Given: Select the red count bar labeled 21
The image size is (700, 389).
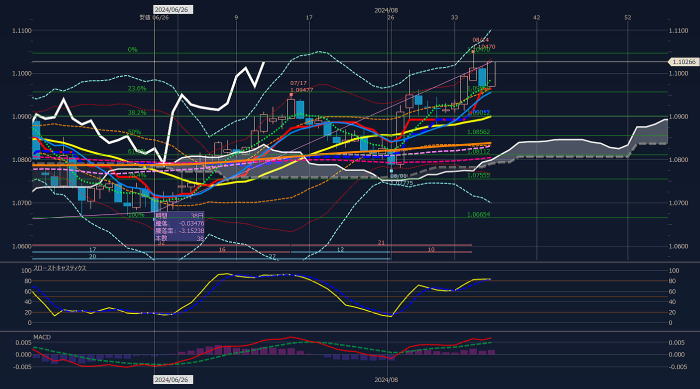Looking at the screenshot, I should pyautogui.click(x=381, y=245).
